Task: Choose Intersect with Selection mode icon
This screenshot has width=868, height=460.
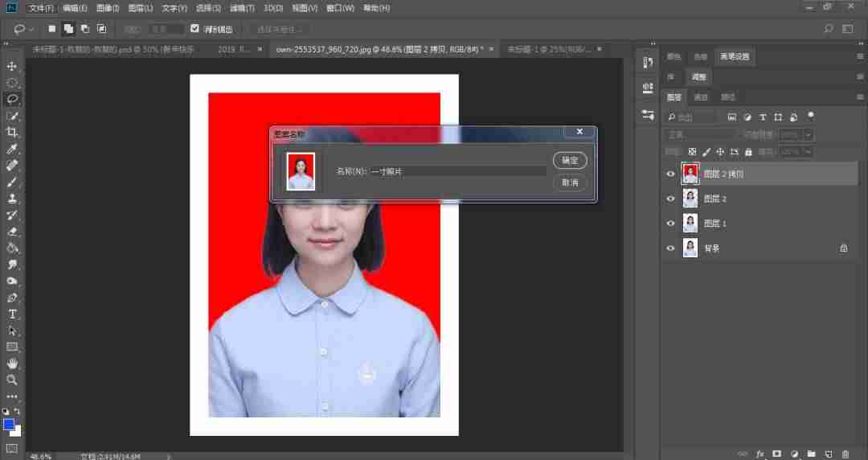Action: (102, 29)
